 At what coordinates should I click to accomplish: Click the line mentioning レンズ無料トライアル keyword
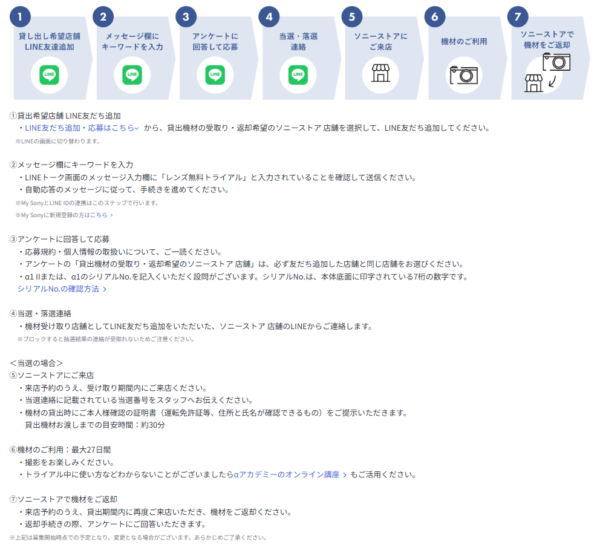click(217, 178)
